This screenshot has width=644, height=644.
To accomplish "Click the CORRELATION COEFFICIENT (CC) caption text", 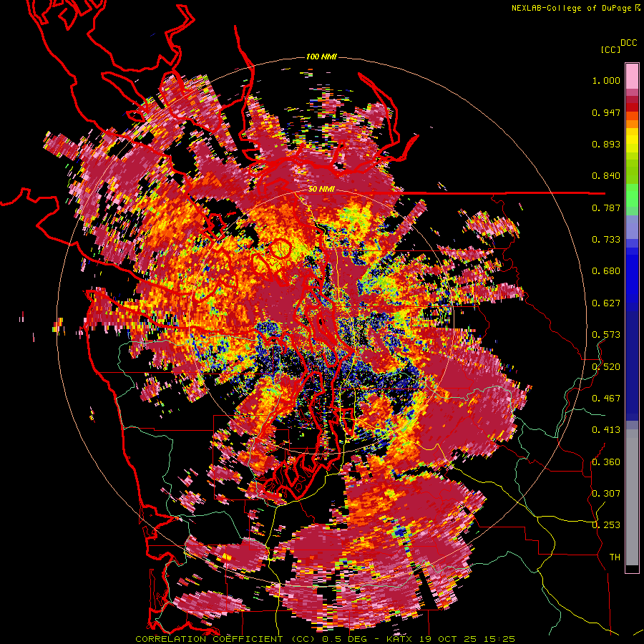I will pos(225,639).
